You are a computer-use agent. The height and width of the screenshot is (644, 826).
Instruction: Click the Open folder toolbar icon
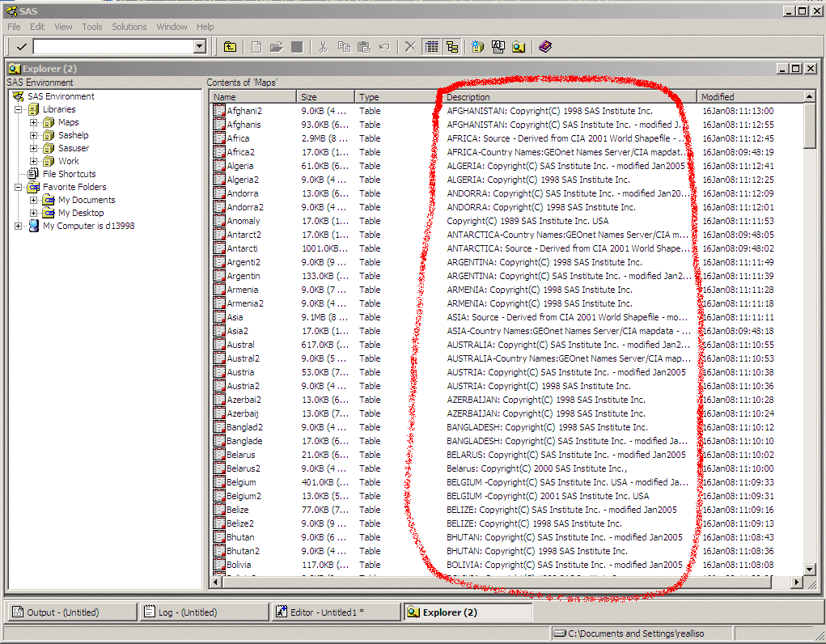pos(277,47)
